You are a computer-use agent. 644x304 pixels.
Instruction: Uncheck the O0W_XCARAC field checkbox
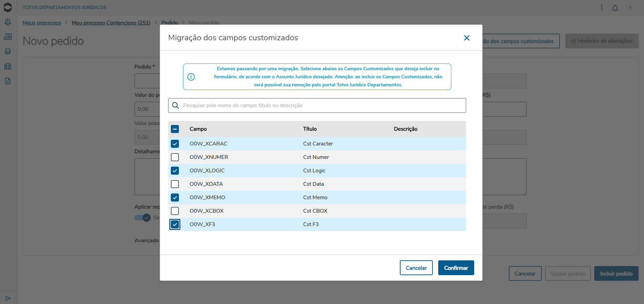[175, 144]
